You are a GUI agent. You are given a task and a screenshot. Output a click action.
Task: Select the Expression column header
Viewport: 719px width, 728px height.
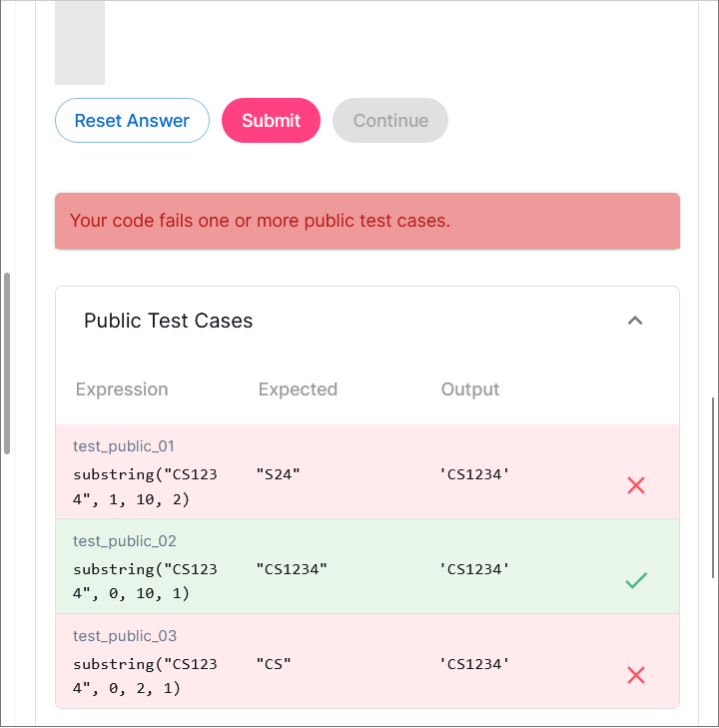[x=122, y=389]
